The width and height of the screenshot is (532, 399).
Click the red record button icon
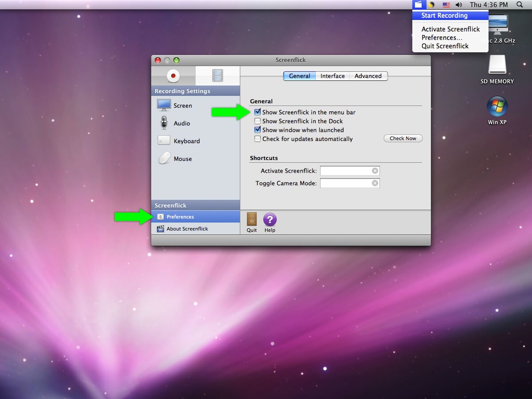(173, 76)
